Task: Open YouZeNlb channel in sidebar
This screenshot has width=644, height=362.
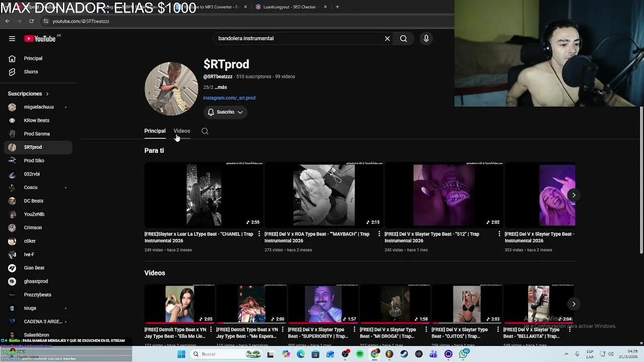Action: [x=38, y=214]
